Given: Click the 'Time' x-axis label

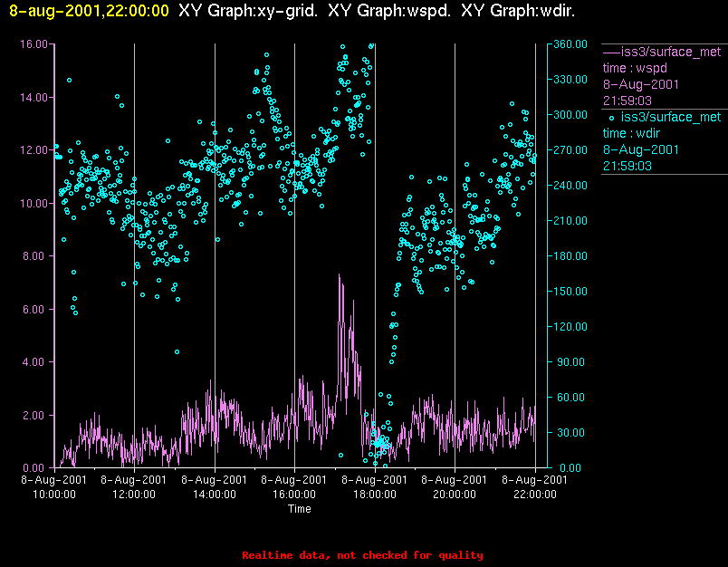Looking at the screenshot, I should tap(300, 509).
